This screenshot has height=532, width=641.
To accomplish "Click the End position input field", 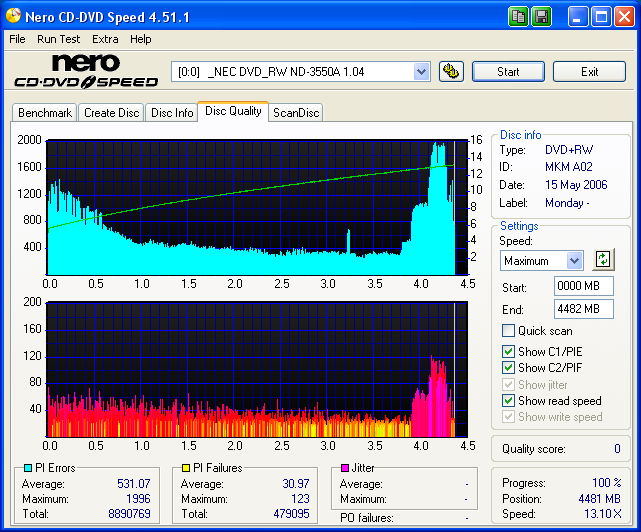I will 583,309.
